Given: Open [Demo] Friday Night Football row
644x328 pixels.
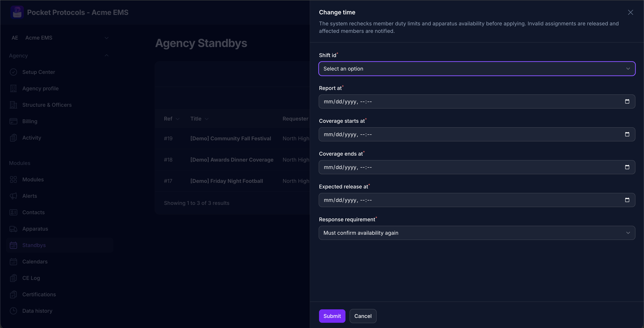Looking at the screenshot, I should click(227, 181).
